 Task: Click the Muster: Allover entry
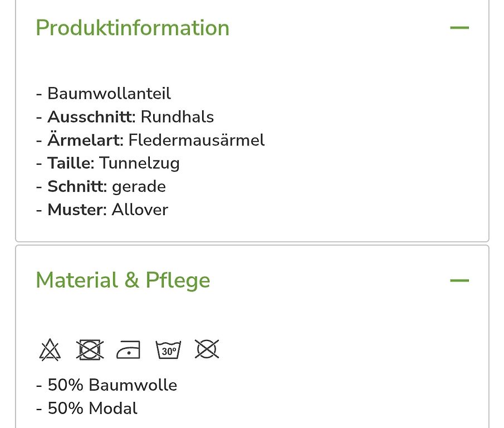[x=102, y=210]
